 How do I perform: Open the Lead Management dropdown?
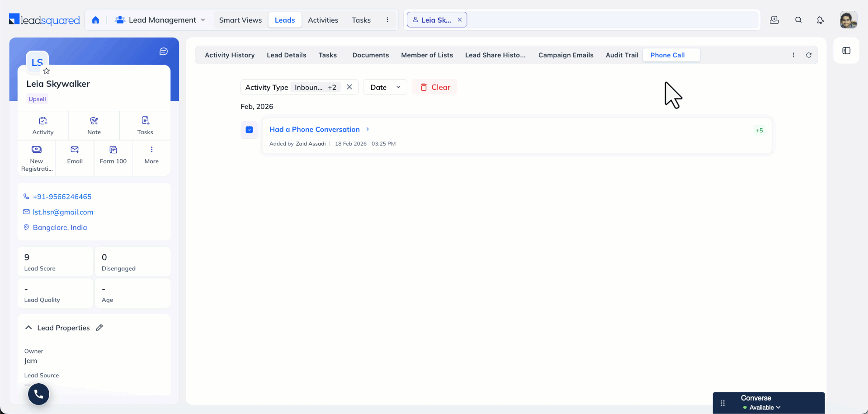coord(160,20)
